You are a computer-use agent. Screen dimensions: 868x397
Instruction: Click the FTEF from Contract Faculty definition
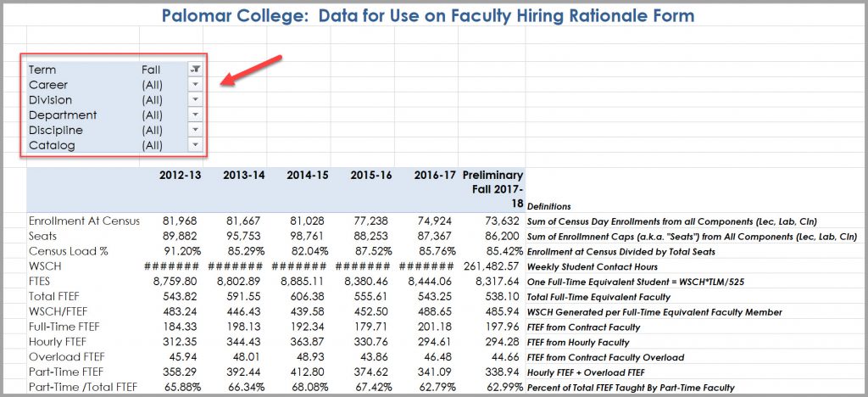[x=583, y=327]
